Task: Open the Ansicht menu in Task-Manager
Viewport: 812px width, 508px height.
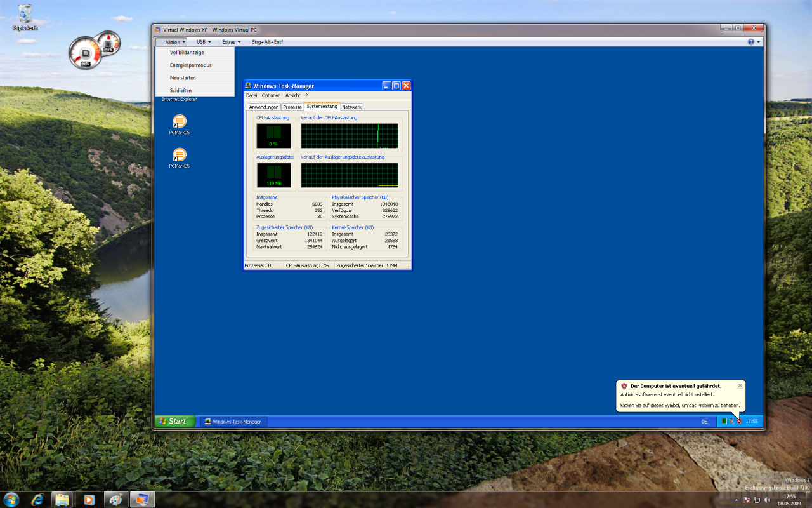Action: [x=292, y=95]
